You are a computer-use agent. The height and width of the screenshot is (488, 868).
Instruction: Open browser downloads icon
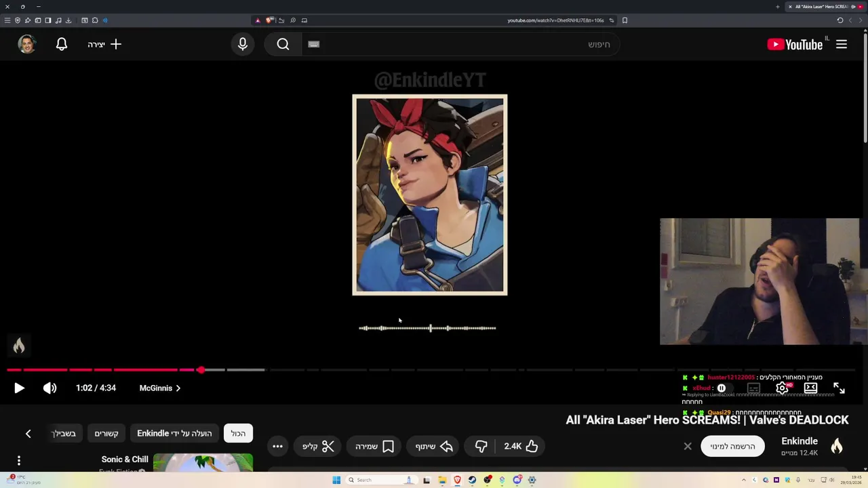pyautogui.click(x=68, y=20)
